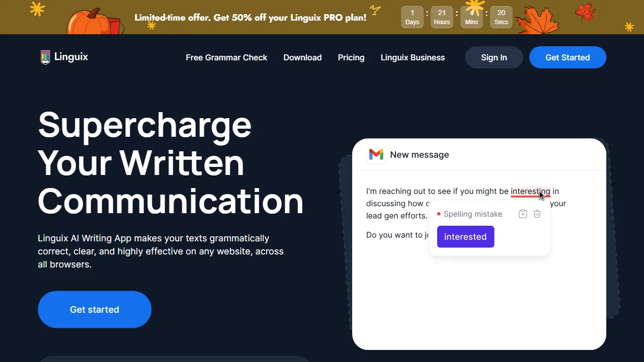Click the Linguix logo in the header
Image resolution: width=644 pixels, height=362 pixels.
(64, 57)
